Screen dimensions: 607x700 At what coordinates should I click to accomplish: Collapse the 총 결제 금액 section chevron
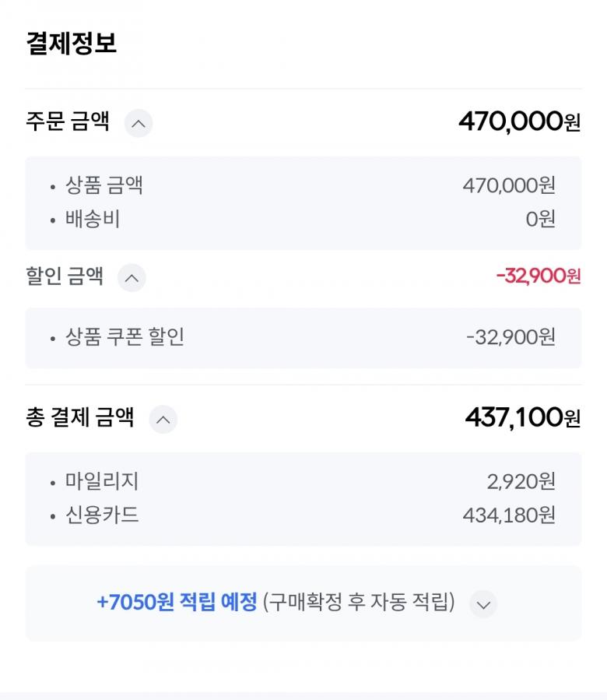click(163, 419)
